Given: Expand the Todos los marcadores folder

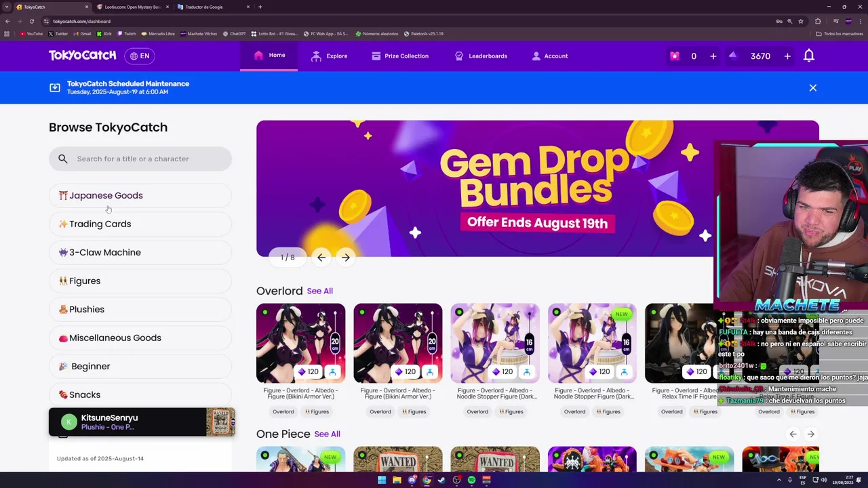Looking at the screenshot, I should (x=840, y=33).
